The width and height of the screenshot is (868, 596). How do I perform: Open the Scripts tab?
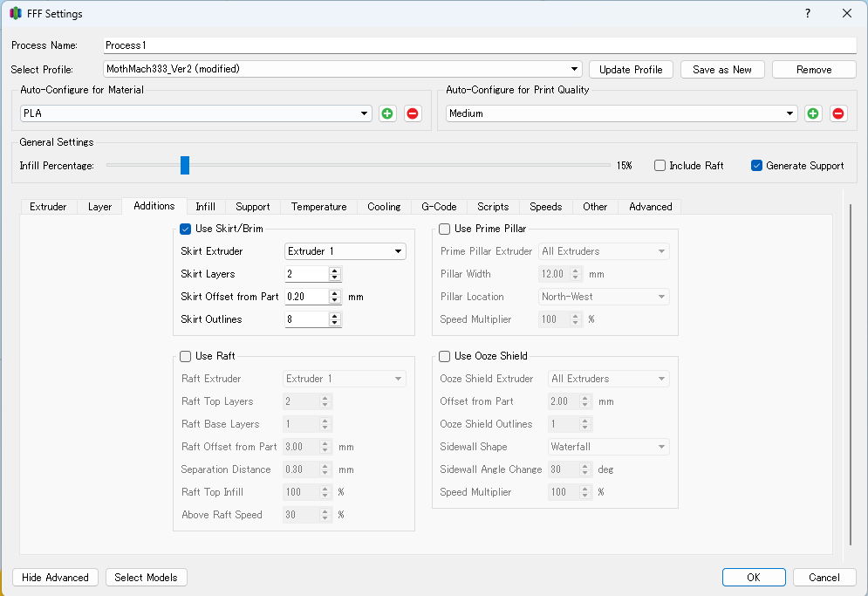[x=493, y=207]
